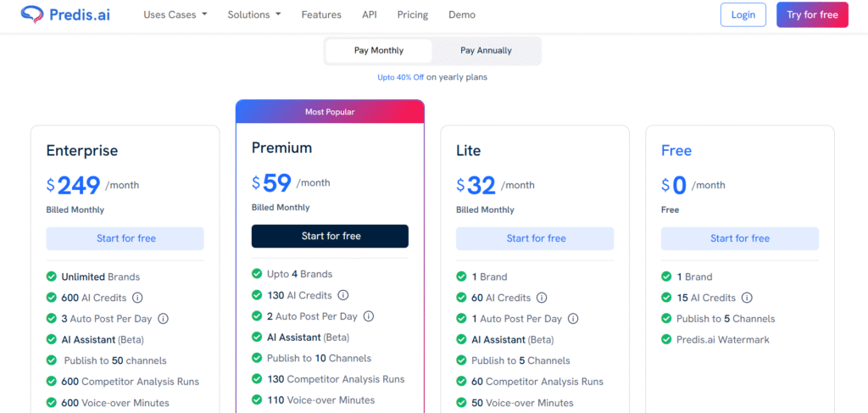
Task: Expand the Uses Cases dropdown menu
Action: coord(175,15)
